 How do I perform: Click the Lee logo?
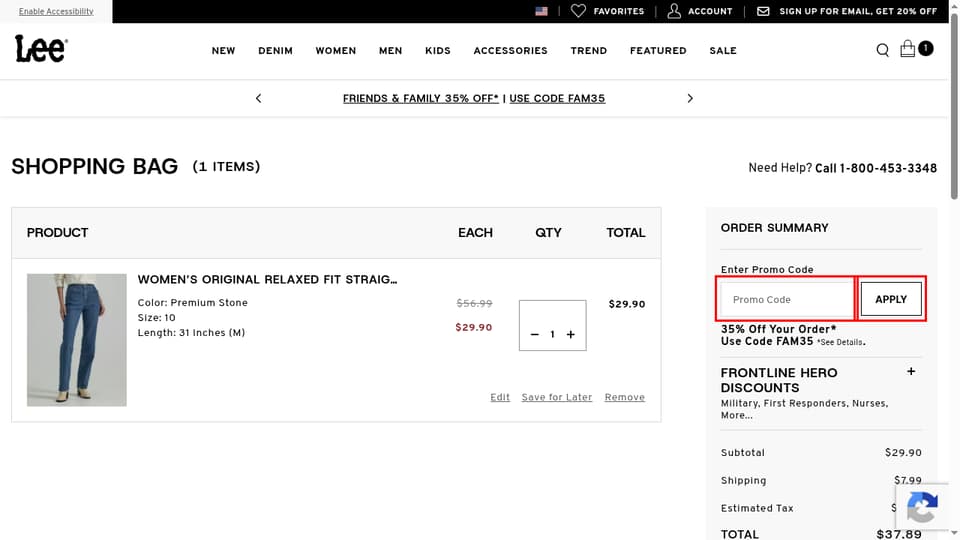[x=41, y=49]
